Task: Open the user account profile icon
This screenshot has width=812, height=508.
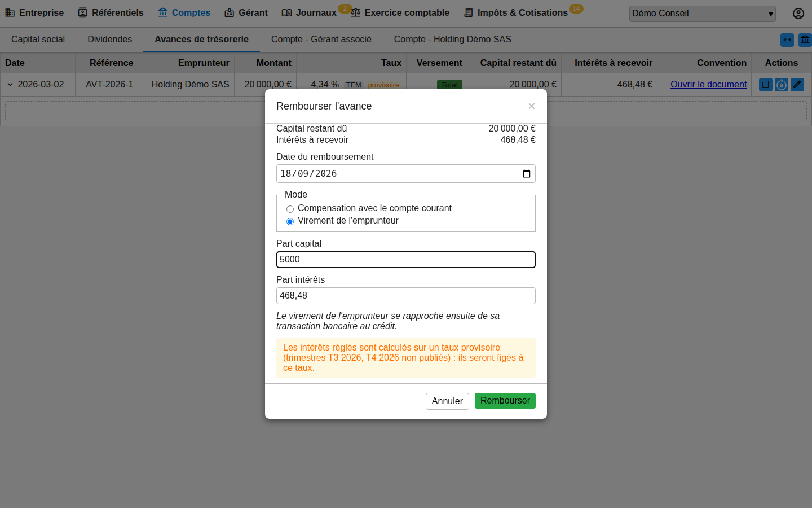Action: click(798, 14)
